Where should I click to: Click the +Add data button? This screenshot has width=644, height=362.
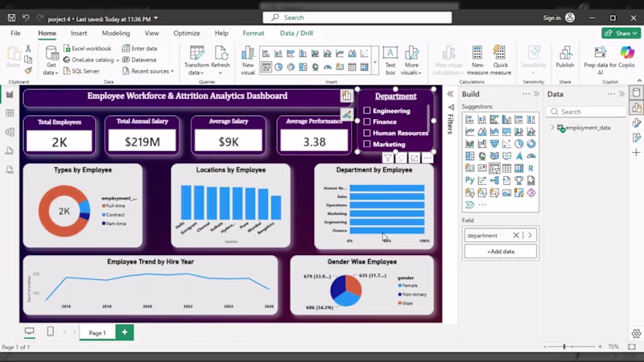pyautogui.click(x=500, y=252)
